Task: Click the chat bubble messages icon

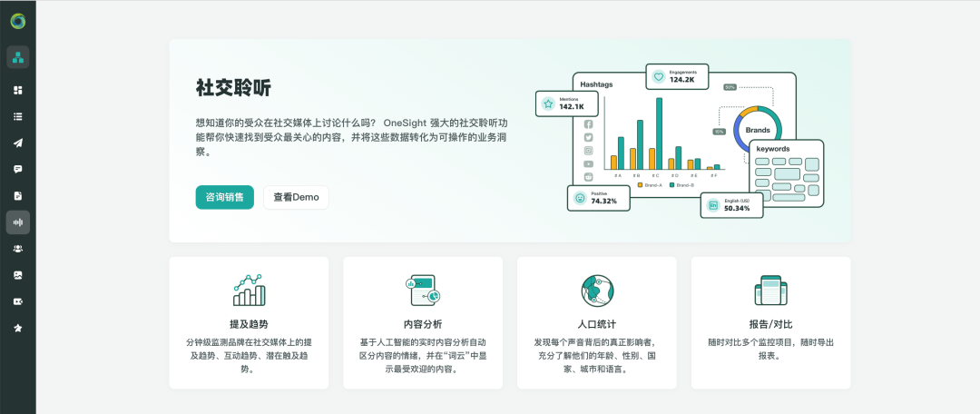Action: tap(18, 170)
